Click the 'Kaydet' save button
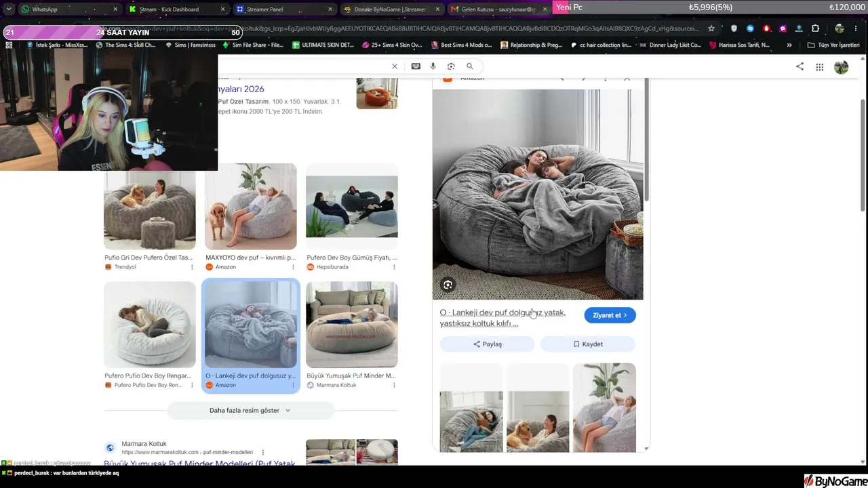This screenshot has height=488, width=868. [587, 344]
